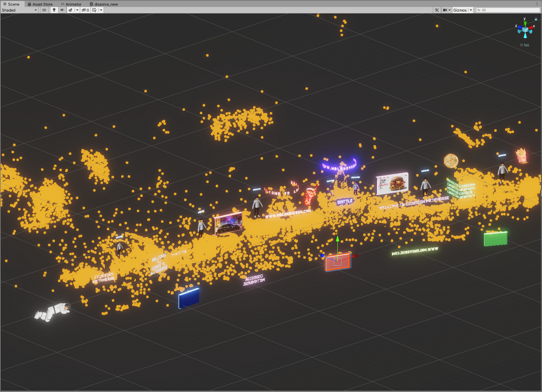The width and height of the screenshot is (542, 392).
Task: Toggle scene effects (skybox, fog) icon
Action: 70,10
